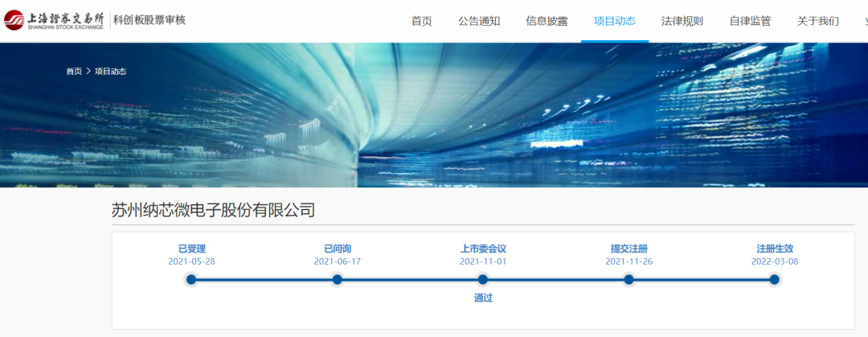Click the 苏州纳芯微电子股份有限公司 company heading

[x=213, y=211]
